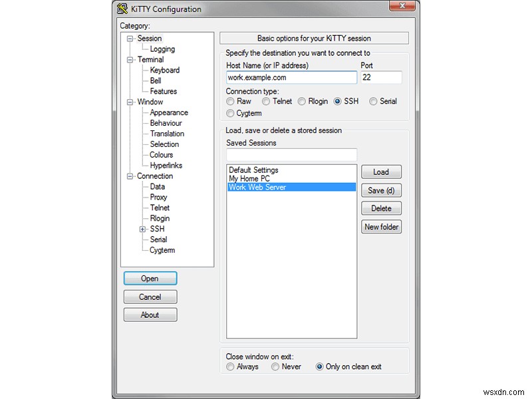
Task: Collapse the Terminal tree node
Action: 130,60
